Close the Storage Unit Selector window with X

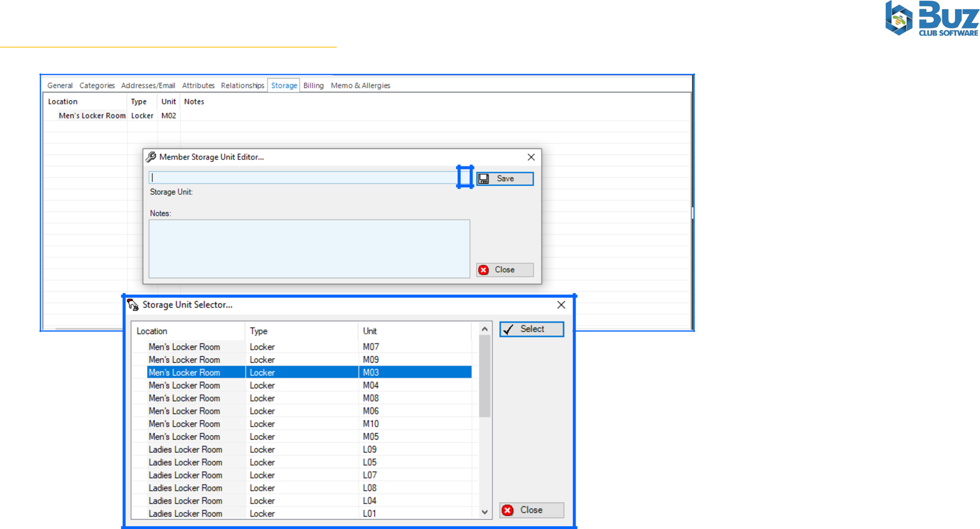[x=561, y=305]
